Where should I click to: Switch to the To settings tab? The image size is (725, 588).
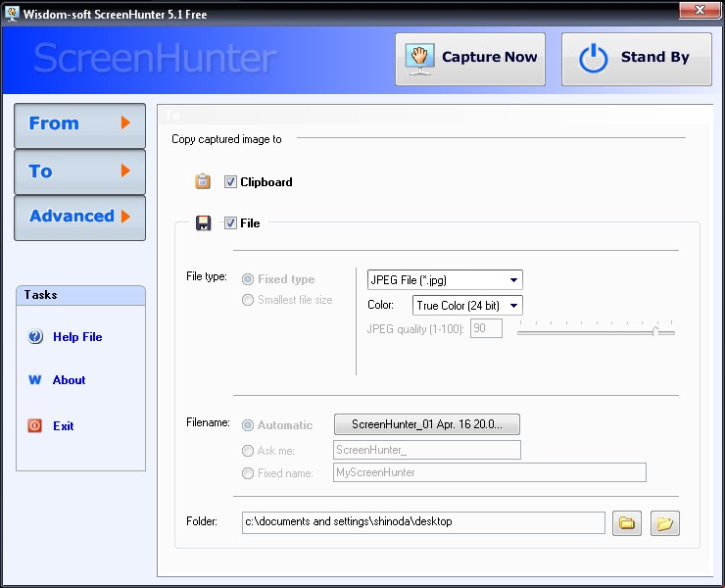80,171
